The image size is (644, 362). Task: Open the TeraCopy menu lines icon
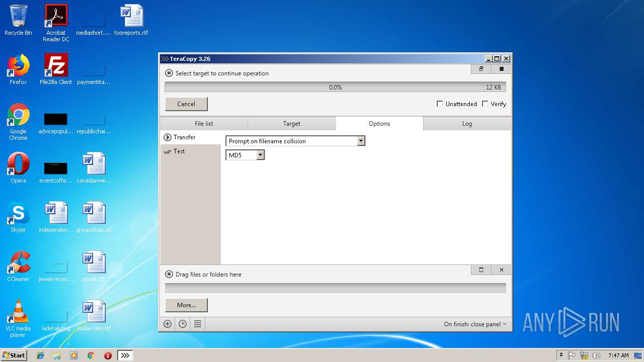198,324
